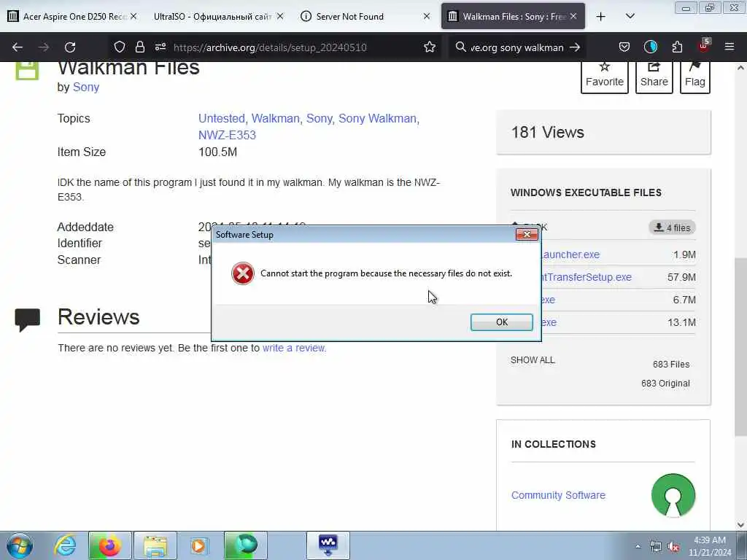This screenshot has height=560, width=747.
Task: Open Windows Explorer from taskbar
Action: point(155,545)
